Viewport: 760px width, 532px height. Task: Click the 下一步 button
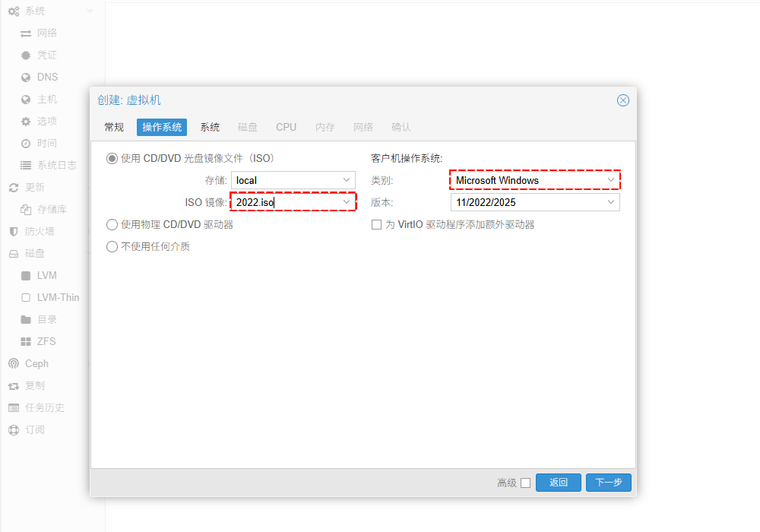coord(608,483)
